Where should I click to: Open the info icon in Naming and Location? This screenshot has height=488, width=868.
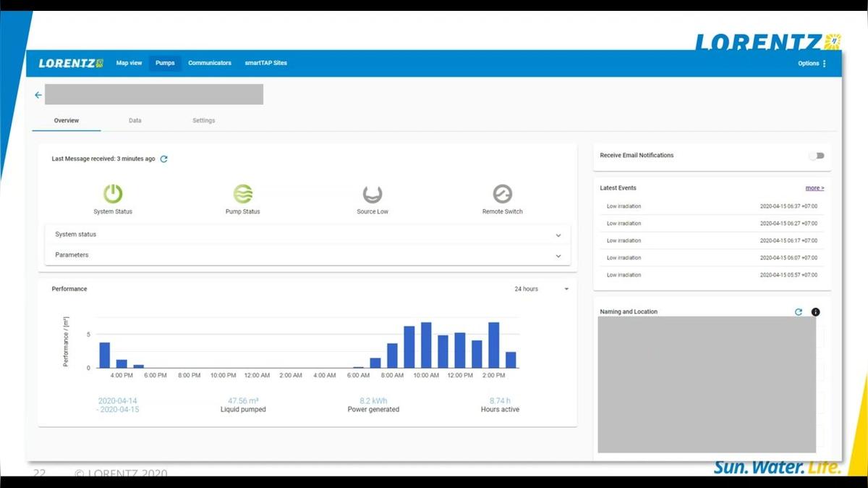click(815, 311)
